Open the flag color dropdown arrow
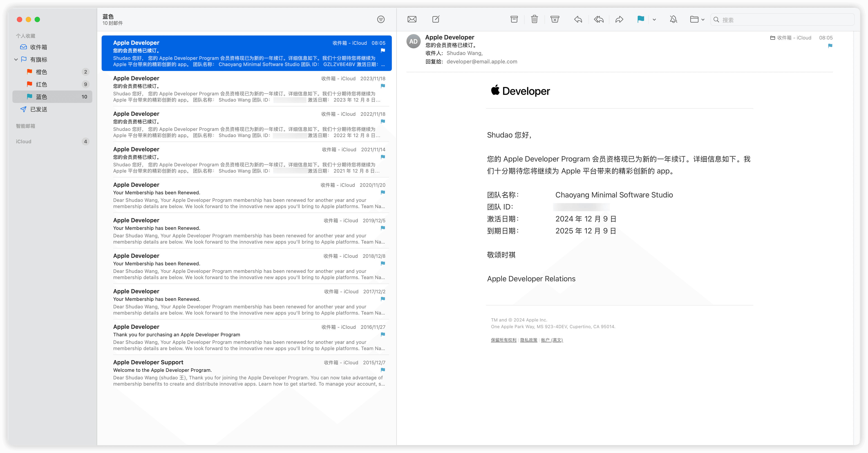This screenshot has width=868, height=453. 654,19
